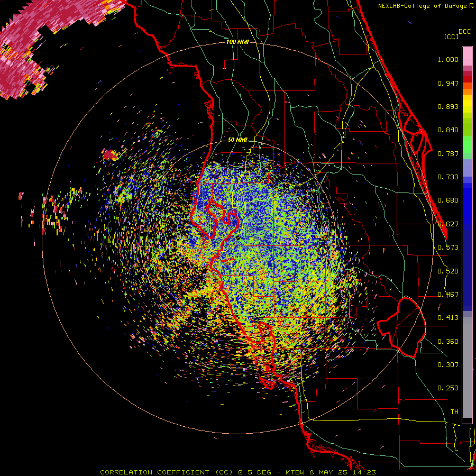The image size is (476, 476).
Task: Select the 0.413 scale value
Action: pyautogui.click(x=448, y=318)
